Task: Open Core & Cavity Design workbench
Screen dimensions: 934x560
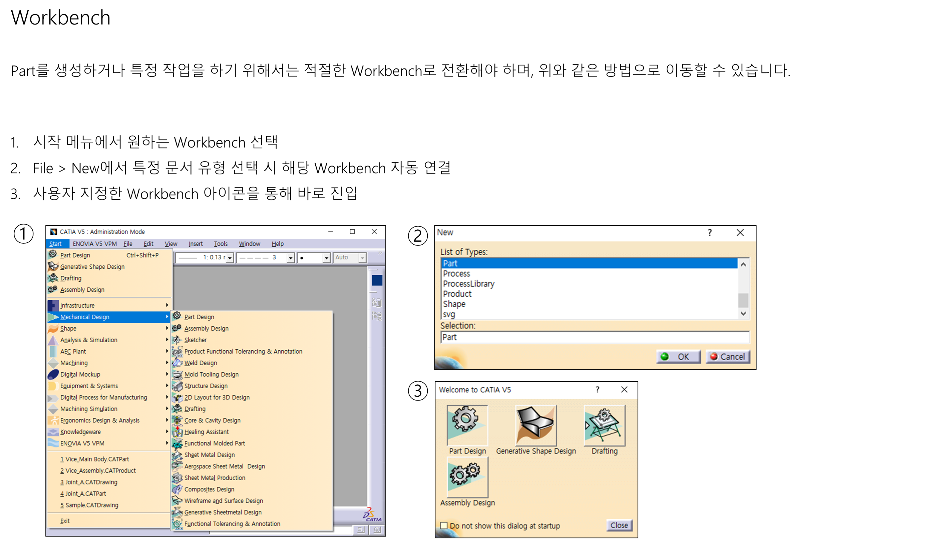Action: tap(212, 421)
